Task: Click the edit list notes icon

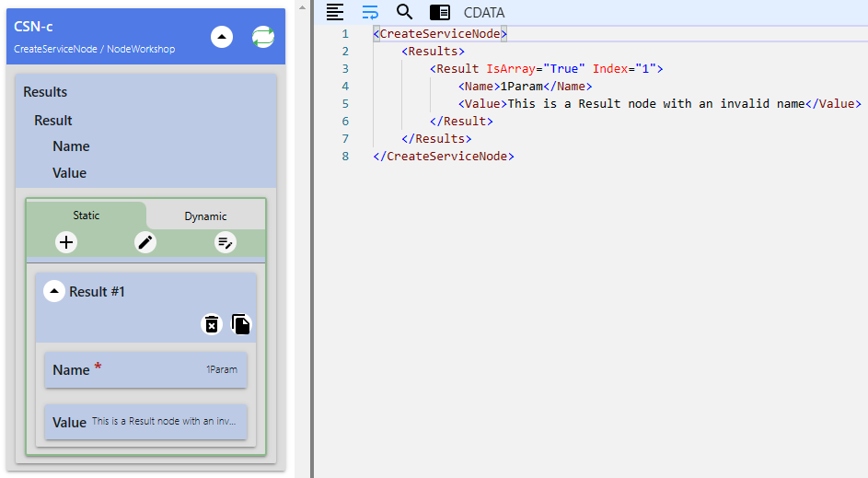Action: pyautogui.click(x=226, y=242)
